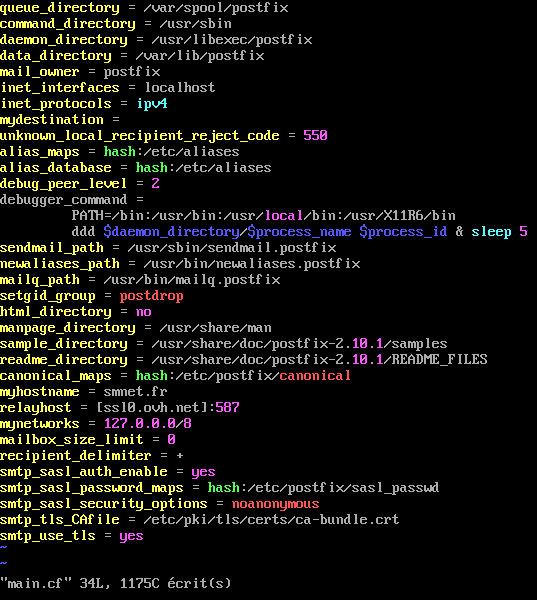This screenshot has height=600, width=537.
Task: Click the red canonical file name
Action: click(315, 376)
